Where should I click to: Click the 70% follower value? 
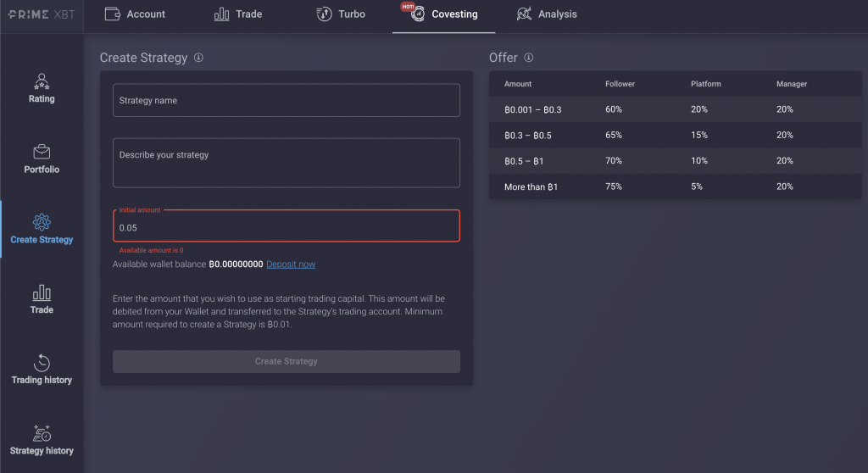tap(614, 161)
